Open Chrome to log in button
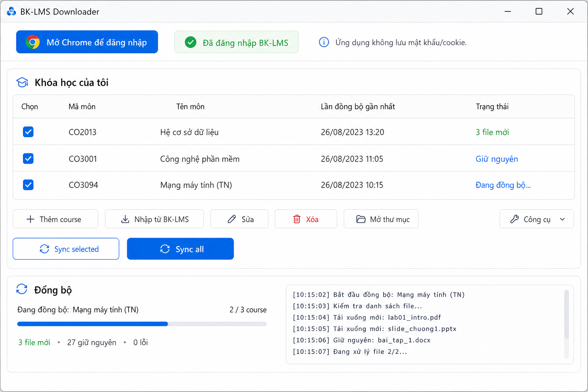 coord(87,42)
